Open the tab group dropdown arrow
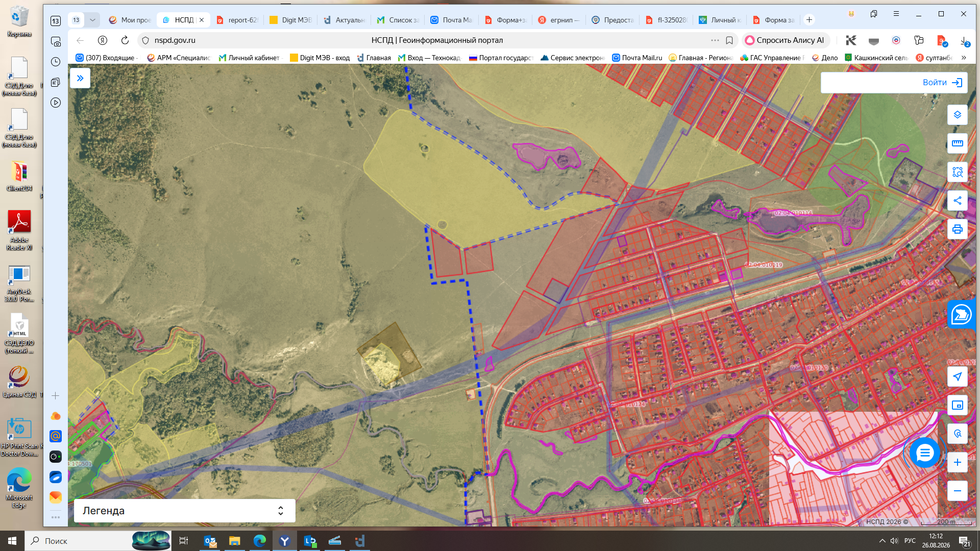The height and width of the screenshot is (551, 980). point(92,20)
